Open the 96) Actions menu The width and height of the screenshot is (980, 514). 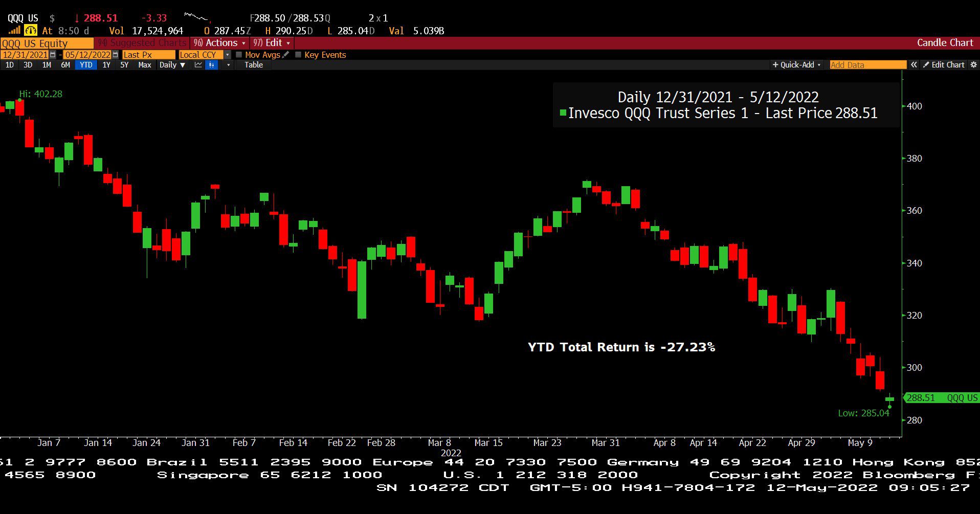point(219,43)
